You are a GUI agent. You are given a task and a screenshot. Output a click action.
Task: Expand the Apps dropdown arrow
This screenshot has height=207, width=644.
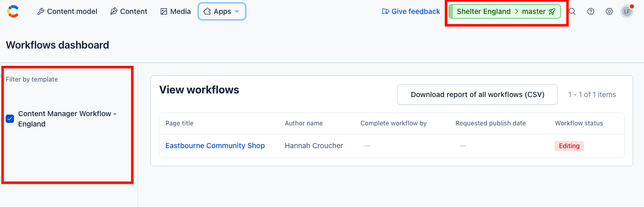pyautogui.click(x=237, y=11)
